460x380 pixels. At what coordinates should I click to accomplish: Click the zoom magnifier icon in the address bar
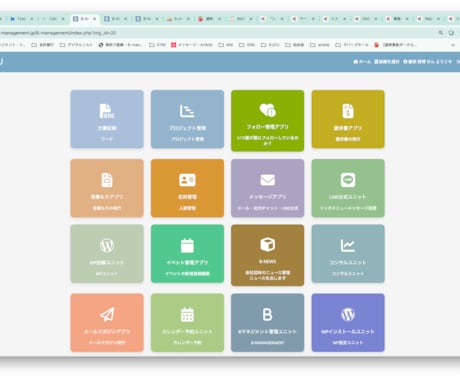tap(441, 33)
